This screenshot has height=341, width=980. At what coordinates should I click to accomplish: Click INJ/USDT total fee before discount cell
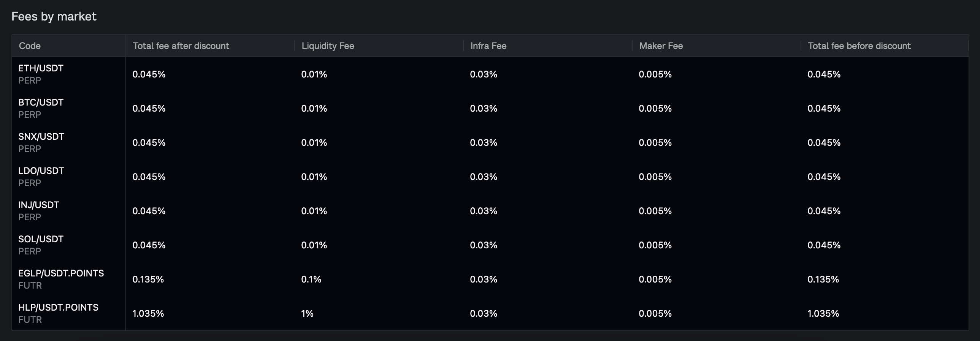(824, 212)
